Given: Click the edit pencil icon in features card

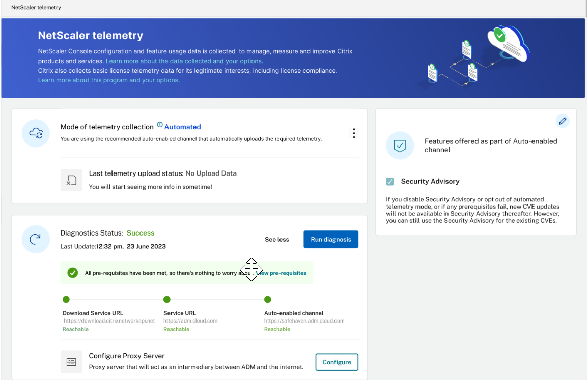Looking at the screenshot, I should [x=562, y=121].
